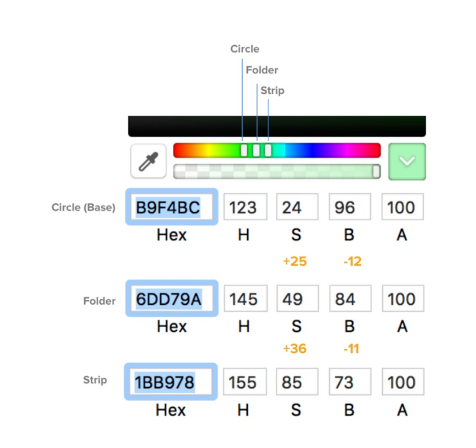Click the Circle brightness field 96
Viewport: 476px width, 448px height.
coord(350,207)
